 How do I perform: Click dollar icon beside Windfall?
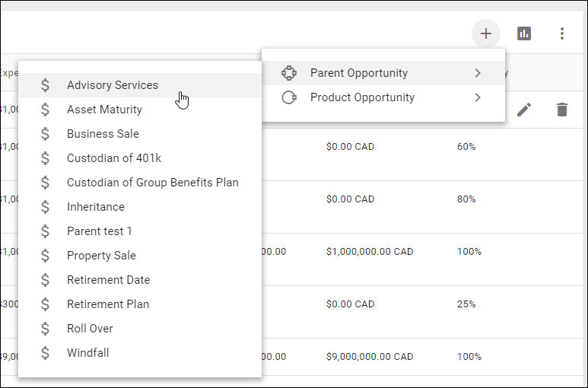pyautogui.click(x=46, y=353)
